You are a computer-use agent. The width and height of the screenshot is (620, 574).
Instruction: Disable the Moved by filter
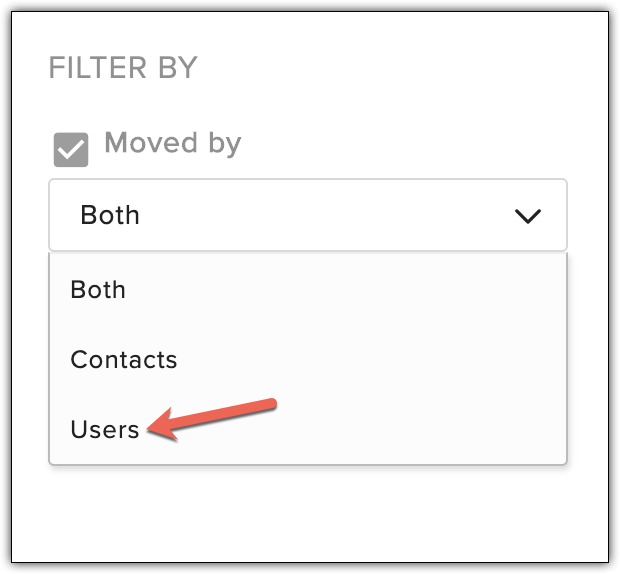(x=70, y=149)
